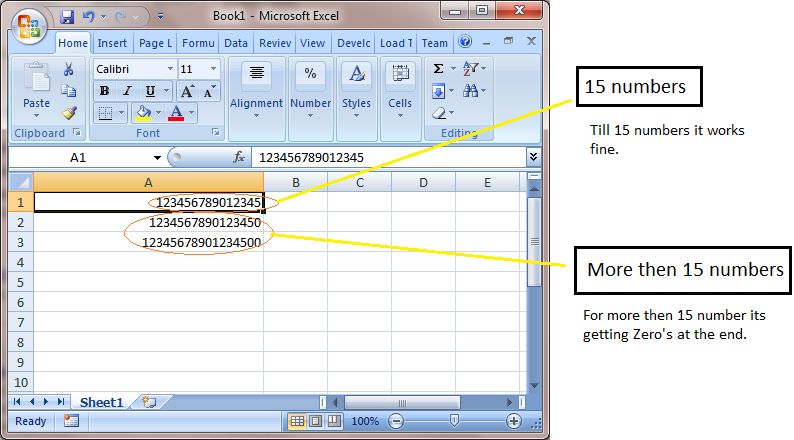Click the Paste clipboard icon
This screenshot has height=440, width=794.
[x=36, y=78]
